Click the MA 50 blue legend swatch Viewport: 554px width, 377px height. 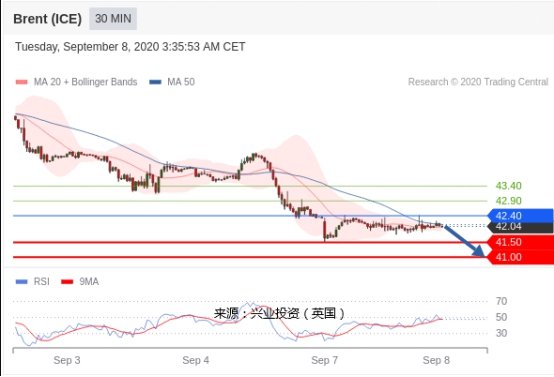click(x=155, y=82)
